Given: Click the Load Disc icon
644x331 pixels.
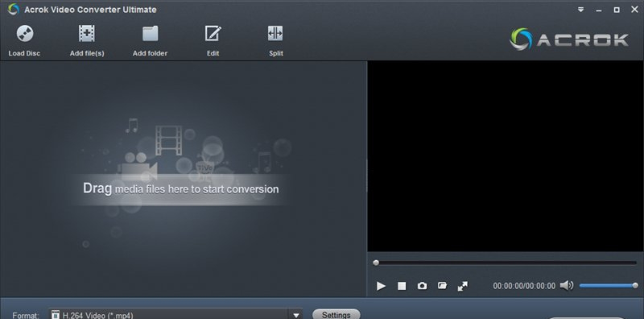Looking at the screenshot, I should 24,34.
